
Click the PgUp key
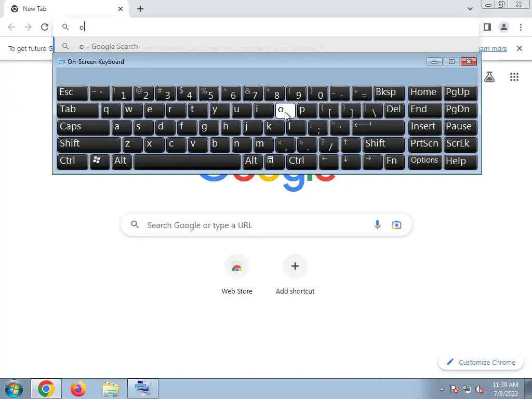[460, 94]
